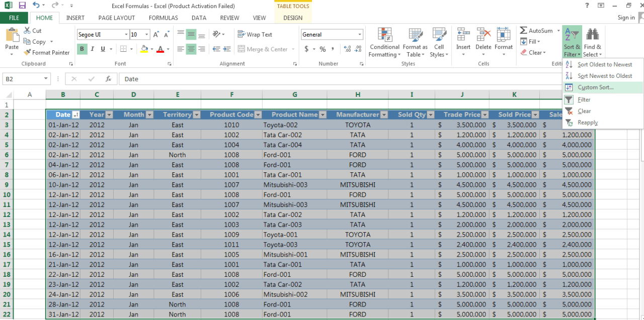Screen dimensions: 644x320
Task: Open the Territory column filter dropdown
Action: pos(197,115)
